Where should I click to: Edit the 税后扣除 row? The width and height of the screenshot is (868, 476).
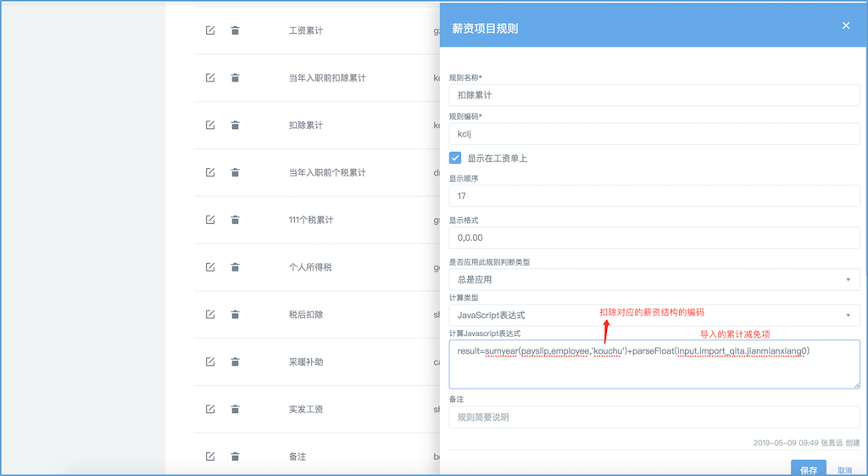tap(210, 314)
